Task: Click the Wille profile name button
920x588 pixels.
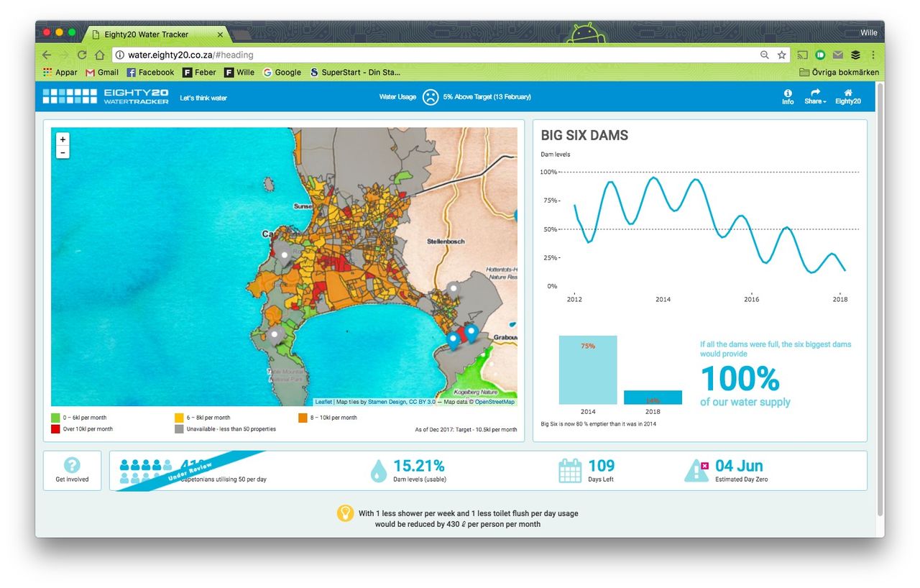Action: point(868,32)
